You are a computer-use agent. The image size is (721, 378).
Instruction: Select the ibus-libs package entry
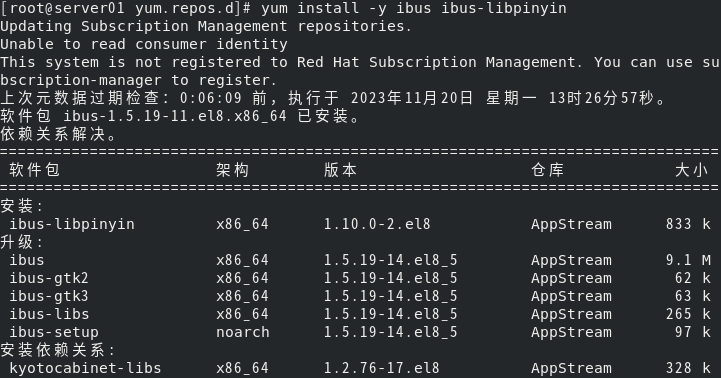pyautogui.click(x=49, y=314)
